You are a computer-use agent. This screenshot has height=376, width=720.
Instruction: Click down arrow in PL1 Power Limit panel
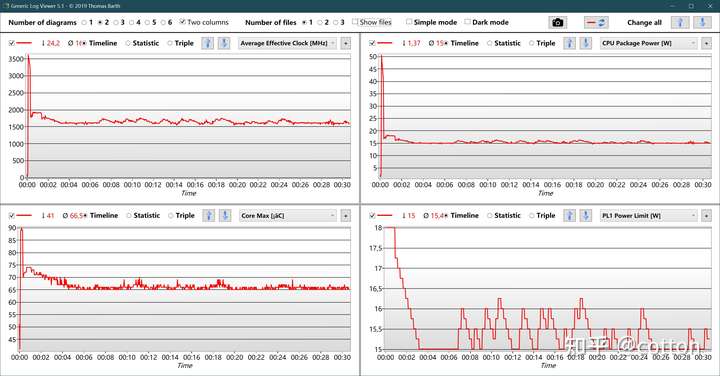pos(585,215)
